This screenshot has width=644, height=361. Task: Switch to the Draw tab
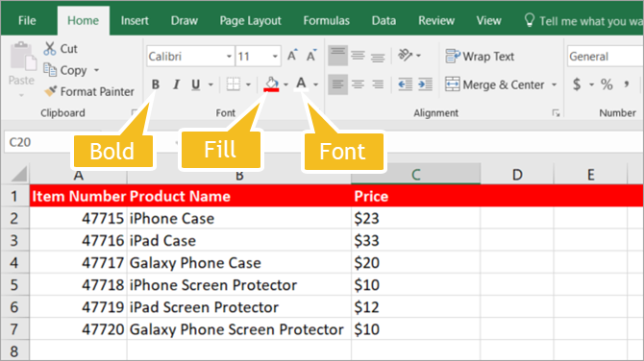pos(184,20)
